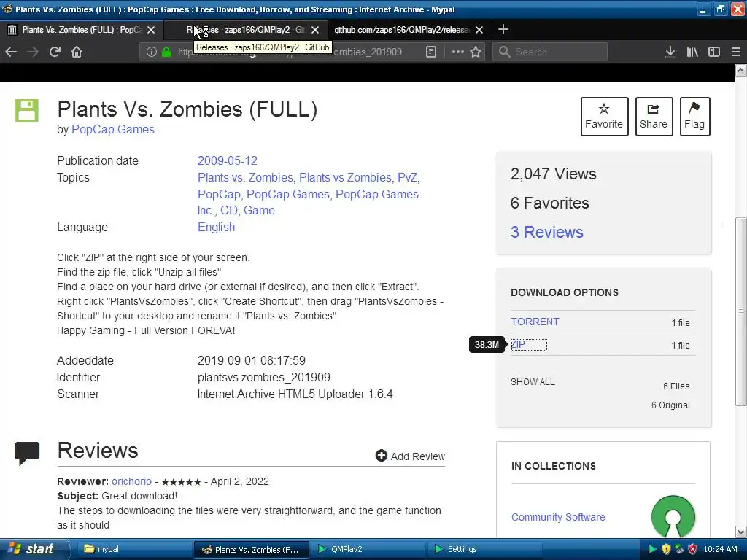Click red security alert tray icon
Screen dimensions: 747x560
click(693, 549)
